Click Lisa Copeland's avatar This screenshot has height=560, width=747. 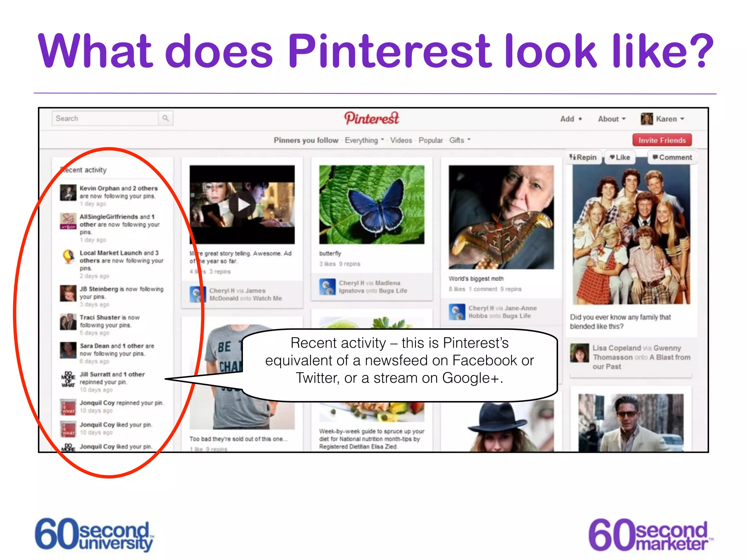[x=580, y=353]
